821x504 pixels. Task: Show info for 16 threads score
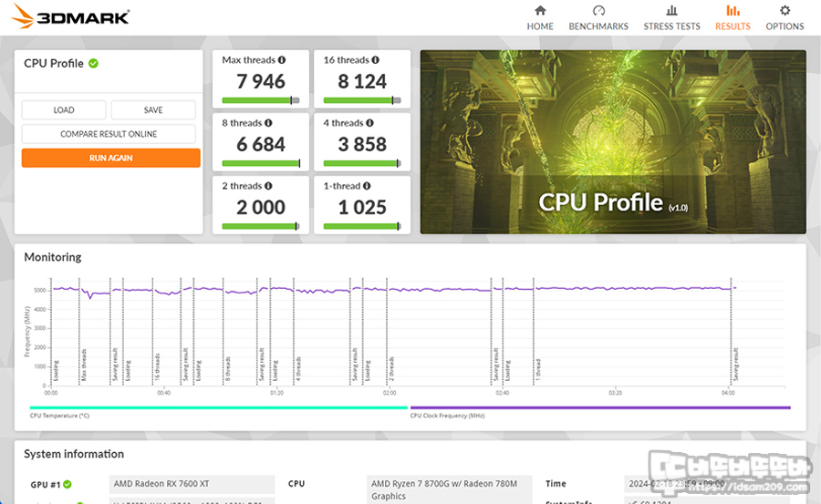point(376,60)
